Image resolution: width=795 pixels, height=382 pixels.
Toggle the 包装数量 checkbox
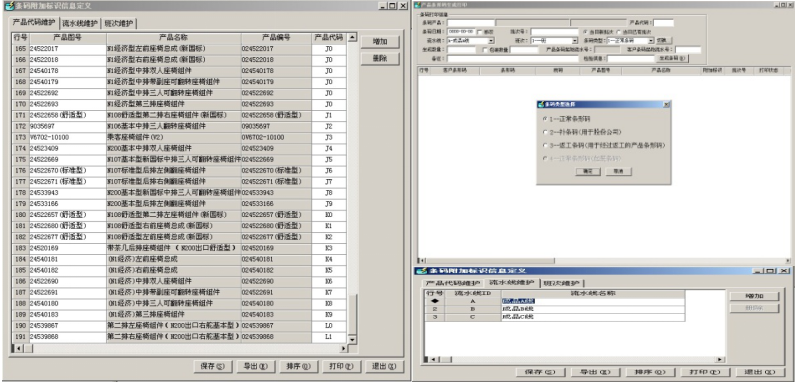coord(486,50)
